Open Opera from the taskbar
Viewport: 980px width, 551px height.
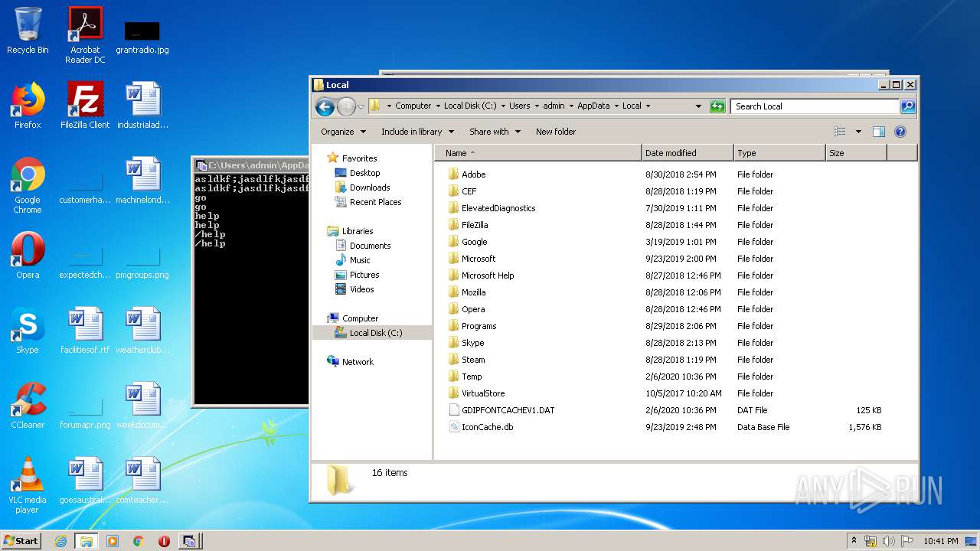tap(164, 541)
